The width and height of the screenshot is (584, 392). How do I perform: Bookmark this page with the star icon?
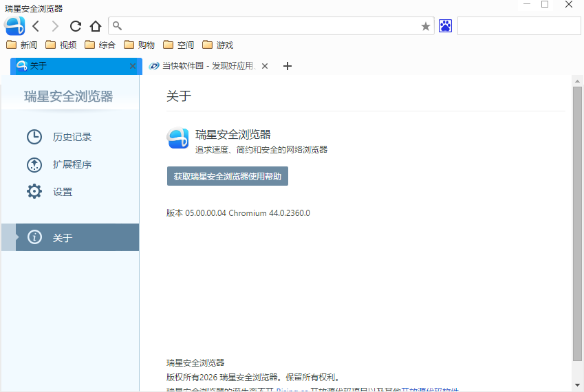425,26
